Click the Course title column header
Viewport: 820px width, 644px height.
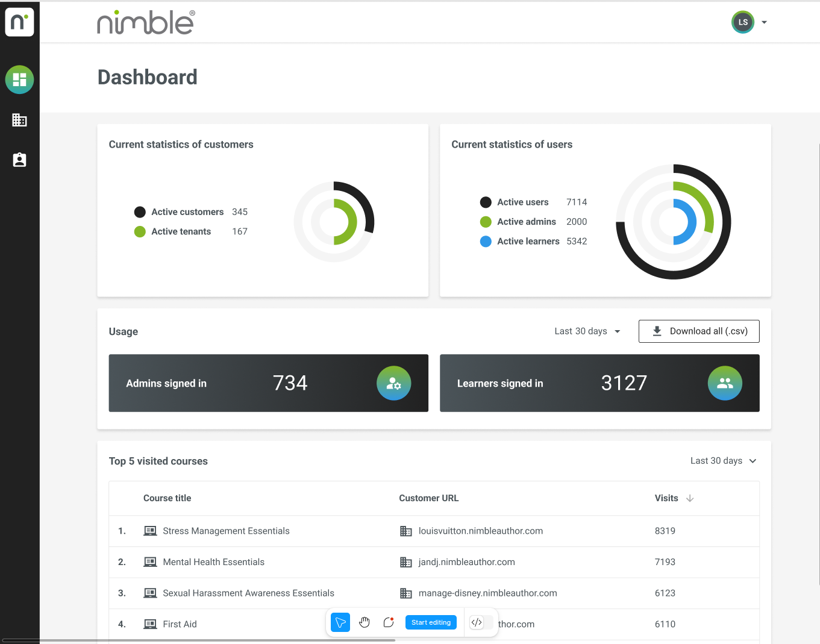click(x=167, y=498)
